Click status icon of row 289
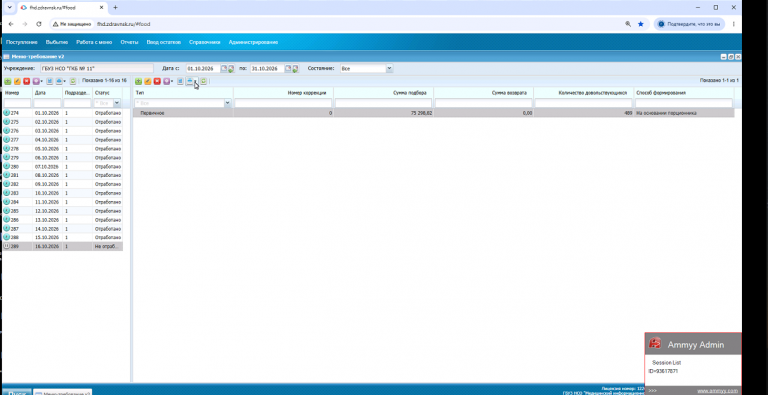 coord(7,247)
